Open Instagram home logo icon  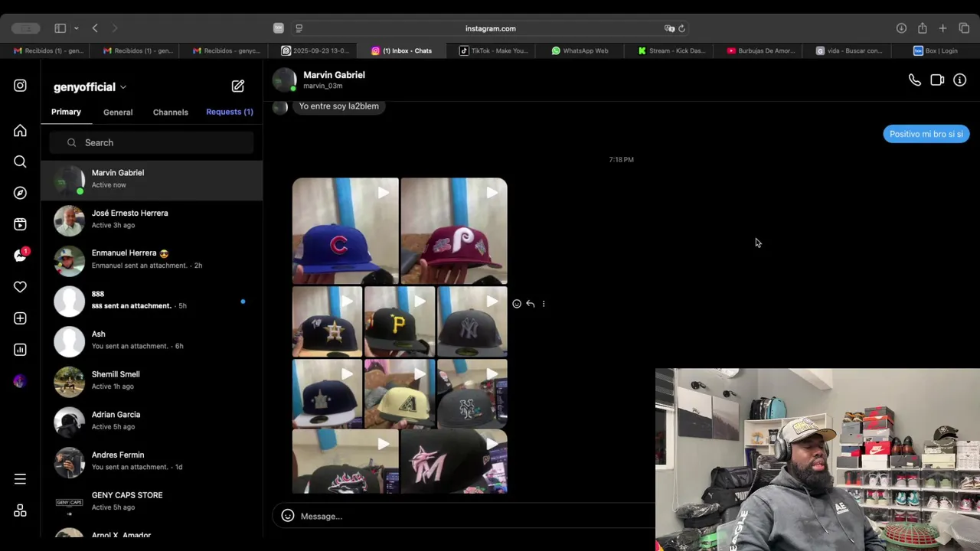(x=20, y=86)
